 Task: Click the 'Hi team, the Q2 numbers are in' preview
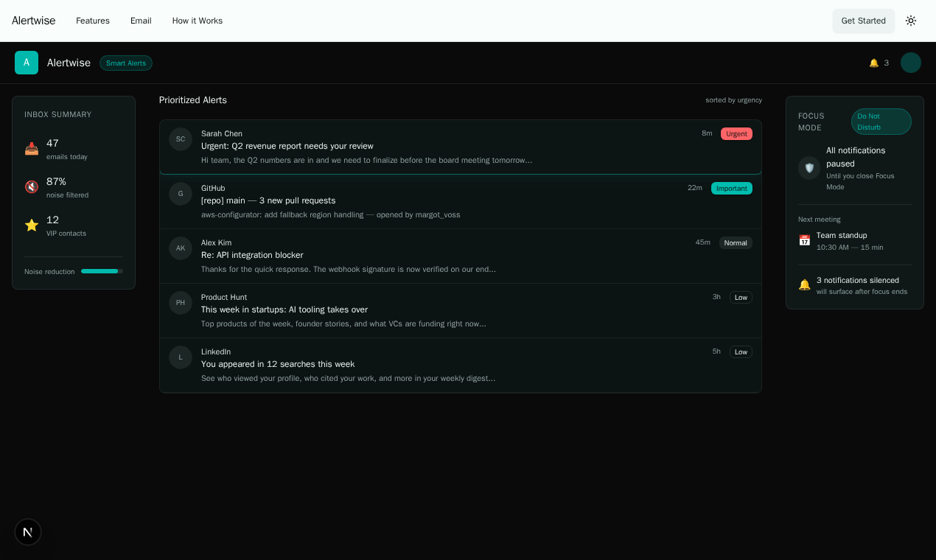coord(366,160)
